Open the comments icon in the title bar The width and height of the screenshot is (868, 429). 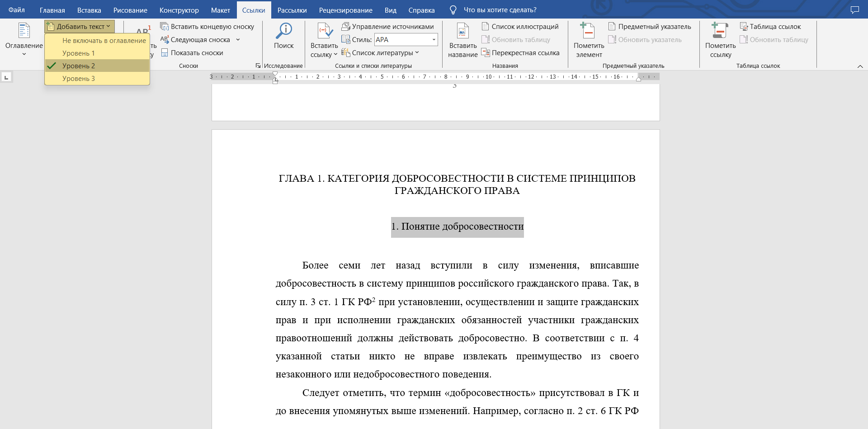tap(854, 10)
